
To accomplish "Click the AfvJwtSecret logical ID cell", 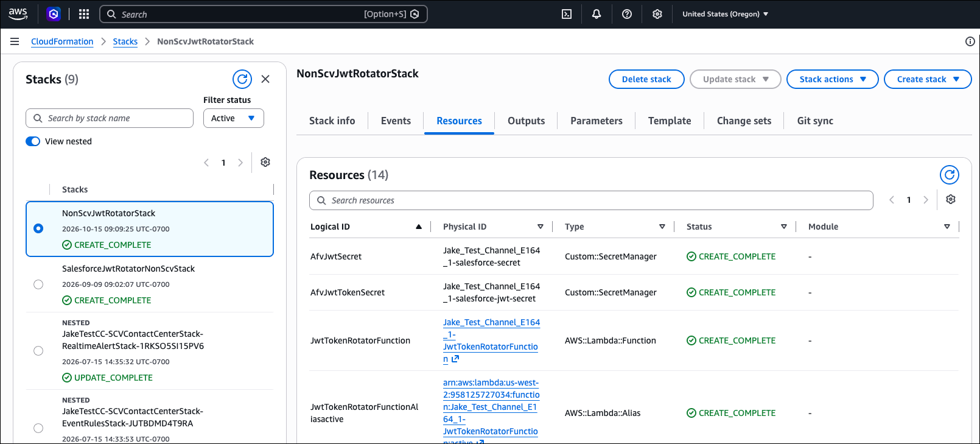I will [x=336, y=256].
